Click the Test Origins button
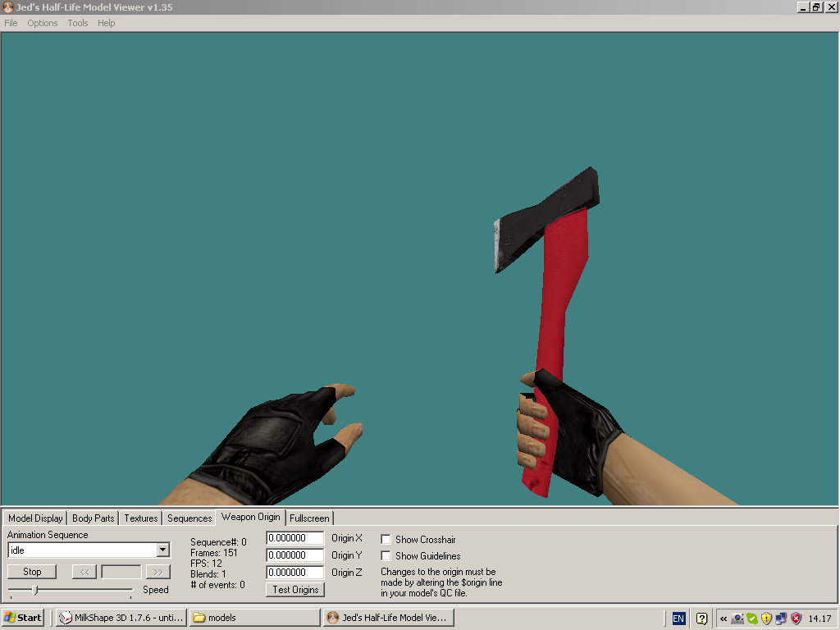The image size is (840, 630). (295, 589)
